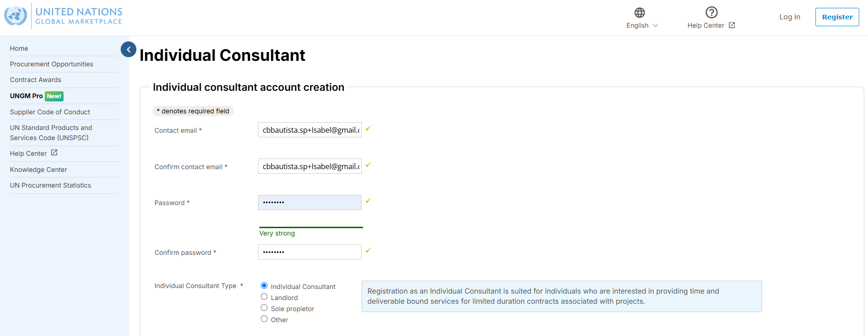Click the 'Individual Consultant Type' label
The image size is (868, 336).
point(195,286)
